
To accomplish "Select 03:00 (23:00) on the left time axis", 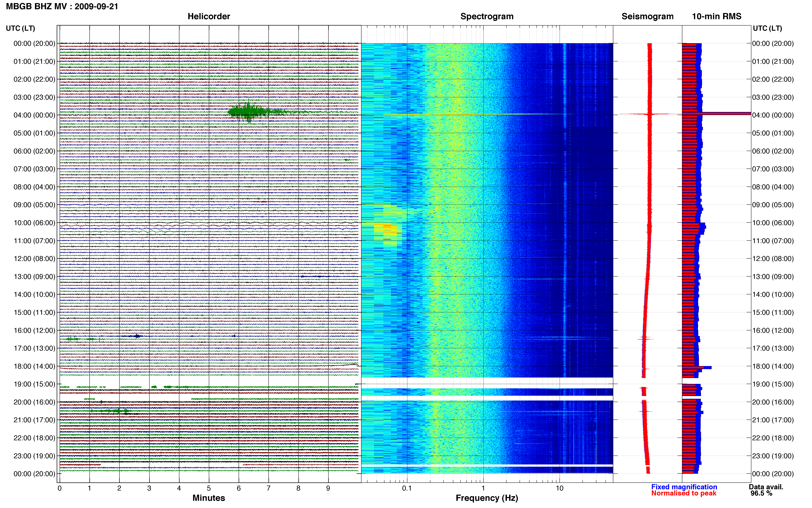I will coord(34,97).
